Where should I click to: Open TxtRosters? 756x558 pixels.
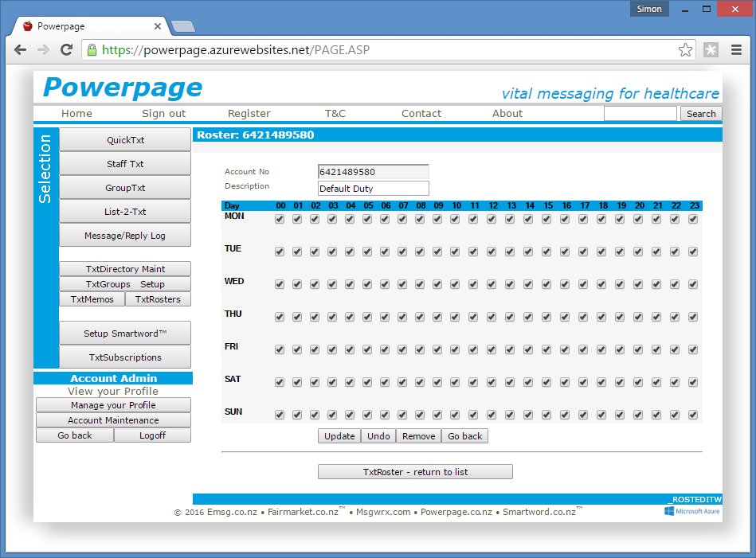[x=159, y=299]
